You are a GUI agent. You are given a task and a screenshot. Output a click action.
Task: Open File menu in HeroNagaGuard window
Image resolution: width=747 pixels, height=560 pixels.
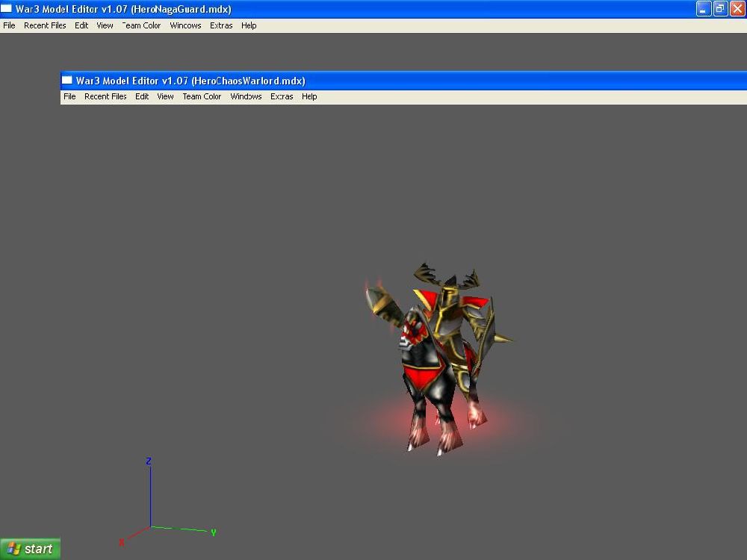[9, 25]
